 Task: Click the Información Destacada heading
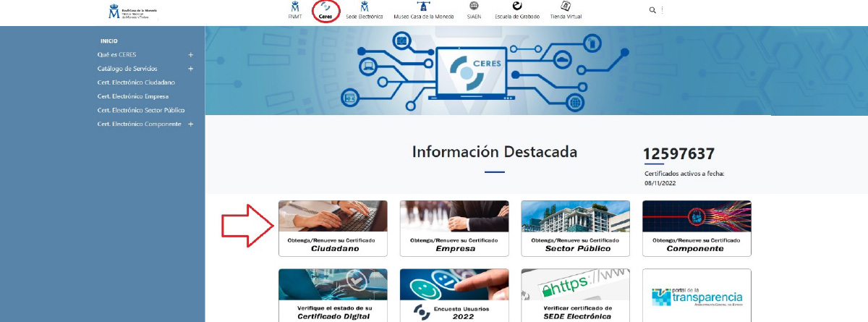[495, 152]
